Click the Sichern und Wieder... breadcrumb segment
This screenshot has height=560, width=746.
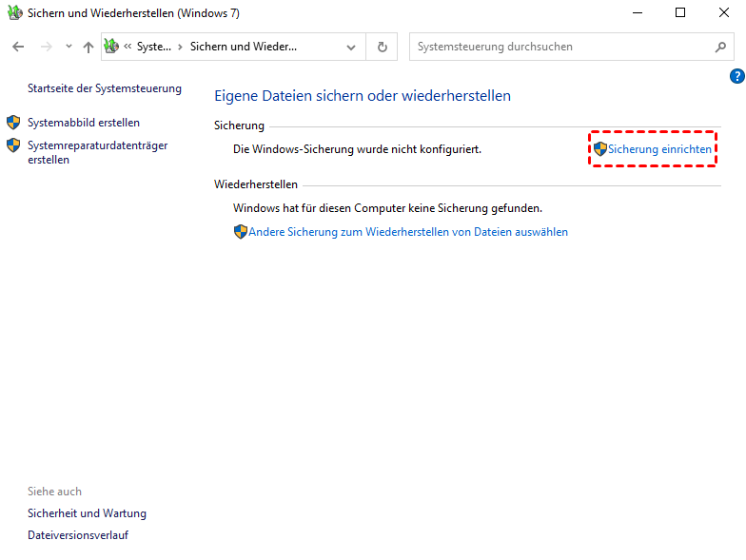[x=244, y=47]
